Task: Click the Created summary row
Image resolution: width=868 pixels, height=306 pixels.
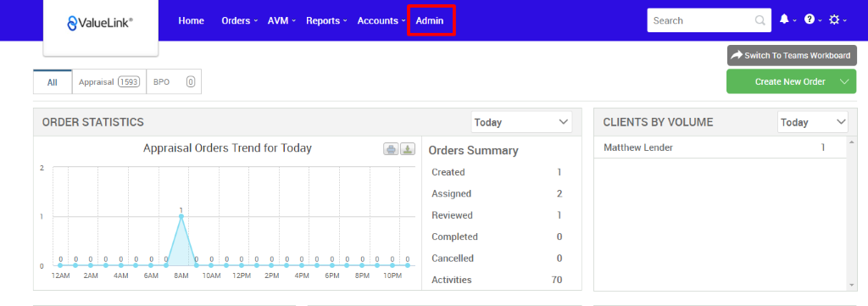Action: 497,172
